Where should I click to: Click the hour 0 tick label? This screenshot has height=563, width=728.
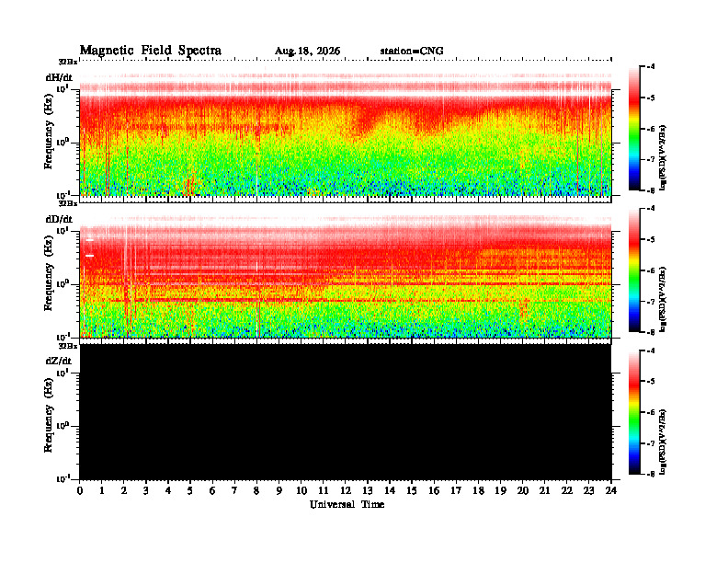(80, 491)
